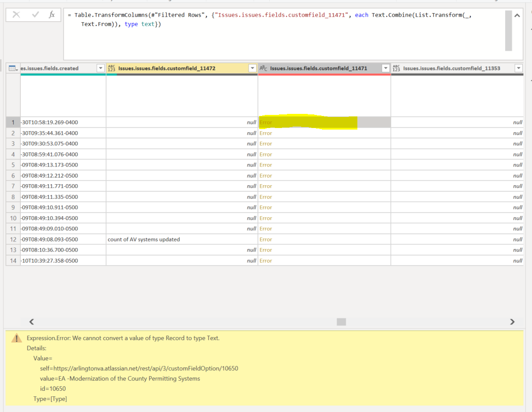Click the fx function icon
The width and height of the screenshot is (532, 412).
tap(52, 15)
